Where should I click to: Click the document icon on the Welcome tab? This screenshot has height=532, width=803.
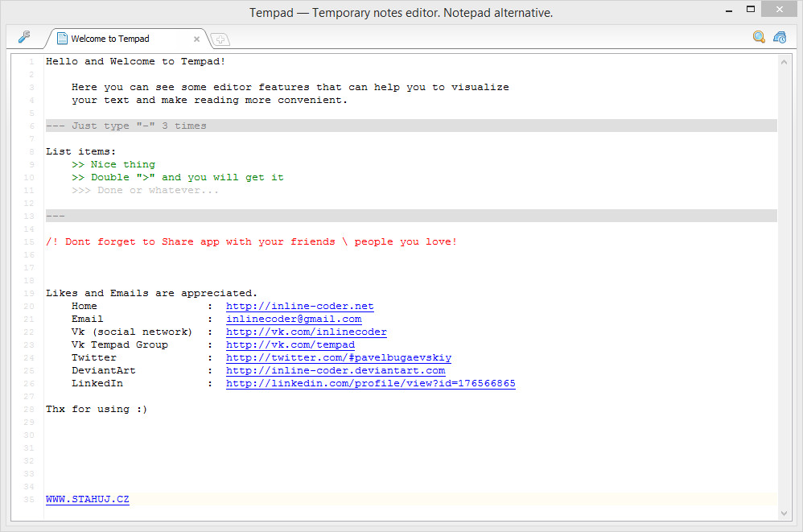62,39
